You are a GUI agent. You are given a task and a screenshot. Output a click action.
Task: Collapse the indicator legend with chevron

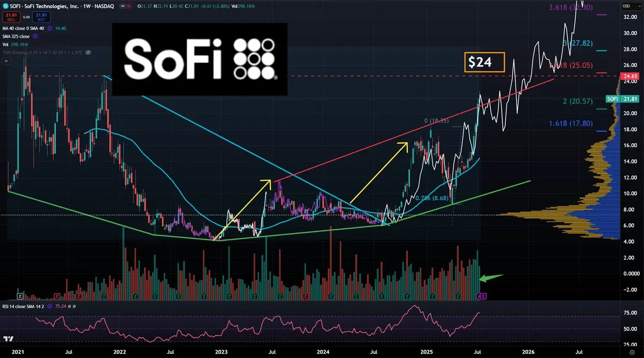point(6,62)
